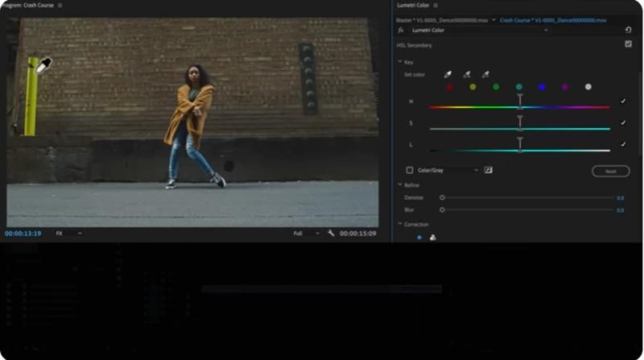The width and height of the screenshot is (644, 360).
Task: Disable the H hue range checkmark
Action: tap(623, 101)
